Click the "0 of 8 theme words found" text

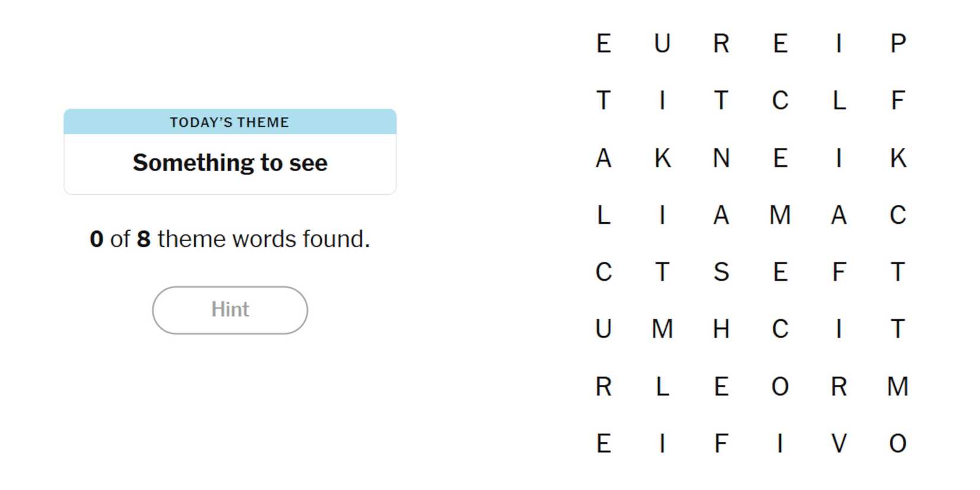[230, 239]
